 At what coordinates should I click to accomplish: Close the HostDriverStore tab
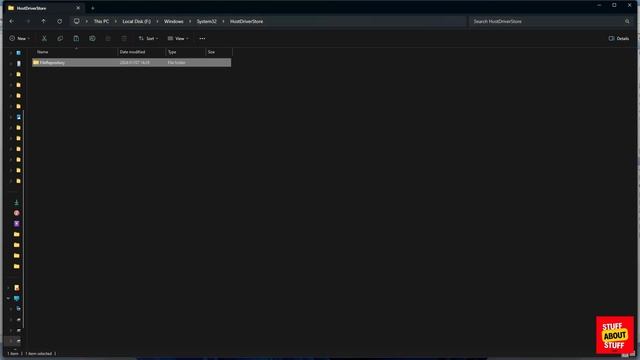pos(78,8)
